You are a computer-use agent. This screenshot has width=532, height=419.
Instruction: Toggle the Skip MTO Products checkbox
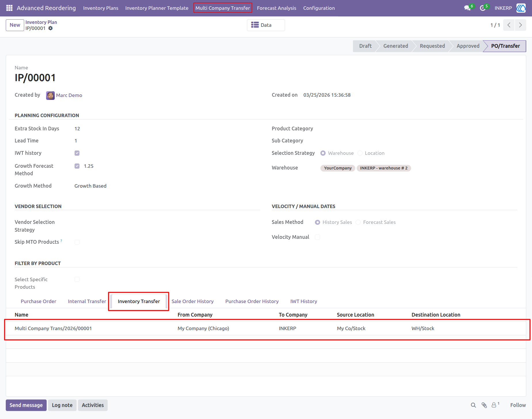click(77, 242)
